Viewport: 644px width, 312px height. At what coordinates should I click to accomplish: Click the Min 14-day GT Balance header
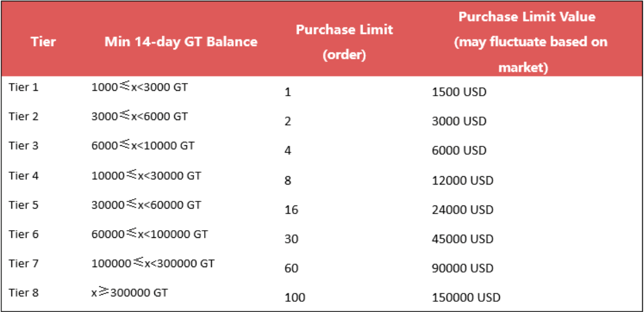[x=181, y=42]
